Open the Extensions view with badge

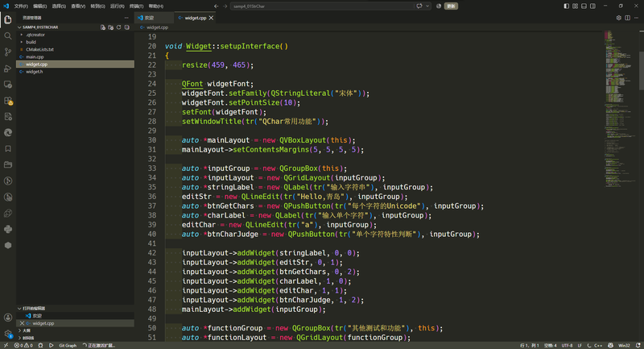coord(8,101)
